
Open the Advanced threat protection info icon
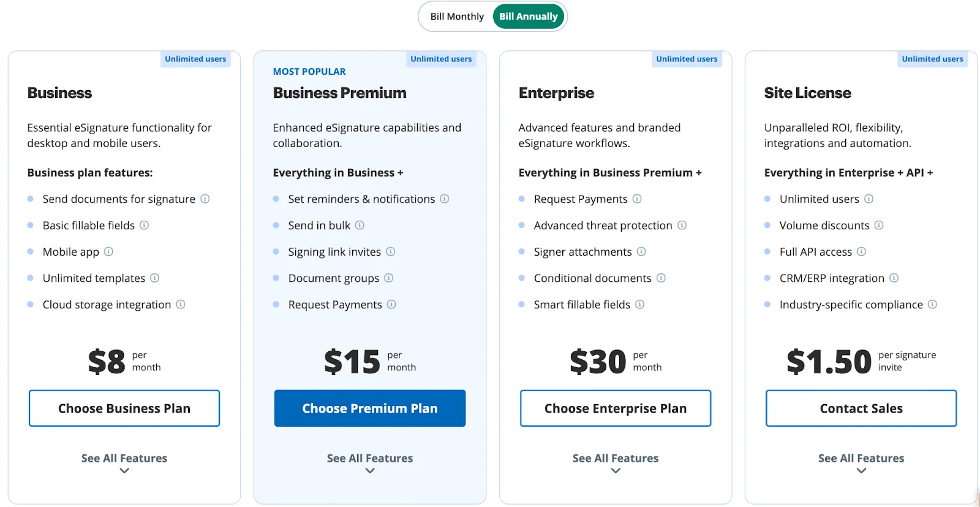(682, 225)
